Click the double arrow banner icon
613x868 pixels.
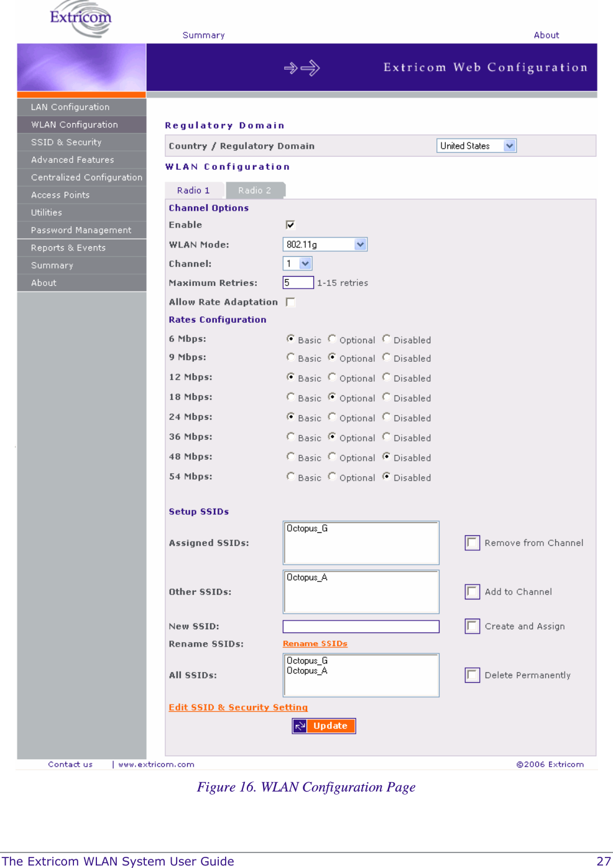[x=302, y=68]
